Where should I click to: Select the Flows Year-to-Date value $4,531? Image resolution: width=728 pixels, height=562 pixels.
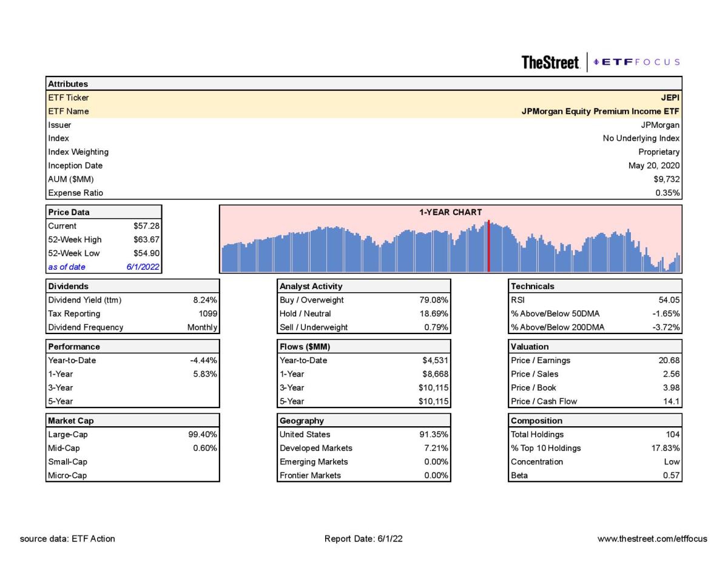pos(436,360)
